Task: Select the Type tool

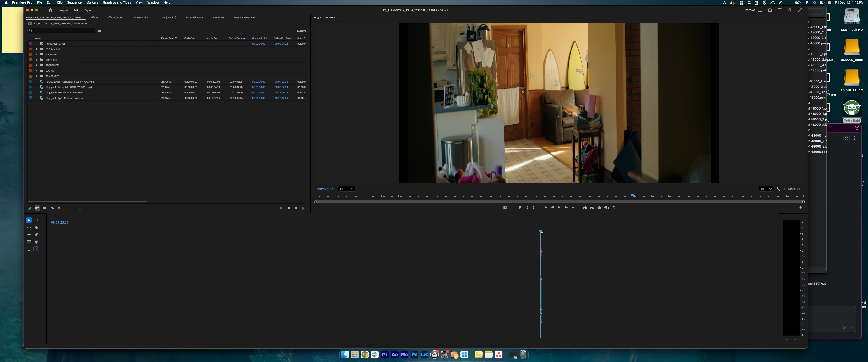Action: coord(29,249)
